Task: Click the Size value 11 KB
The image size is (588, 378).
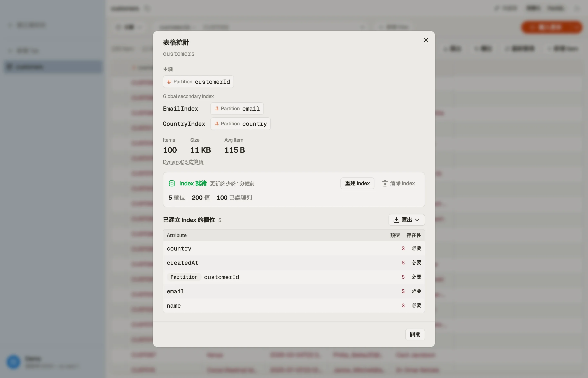Action: click(201, 150)
